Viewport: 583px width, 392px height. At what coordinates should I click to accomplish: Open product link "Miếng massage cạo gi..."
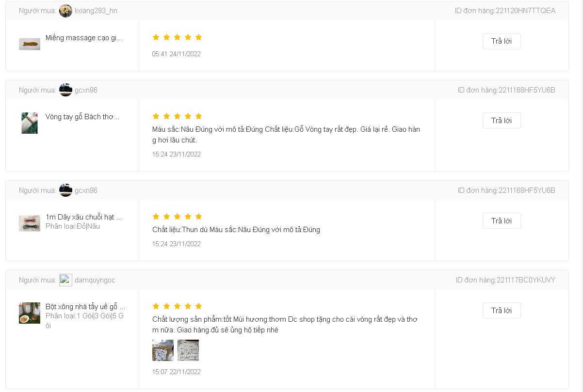pyautogui.click(x=84, y=38)
